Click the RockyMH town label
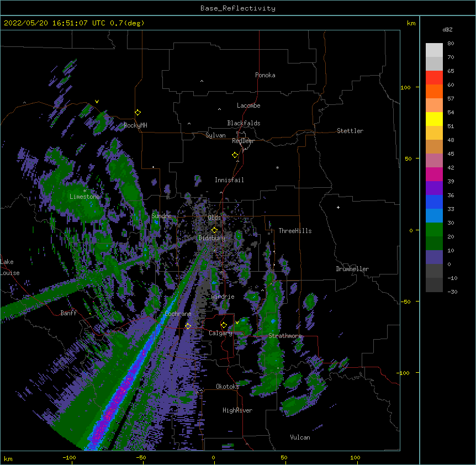476x465 pixels. [x=135, y=125]
